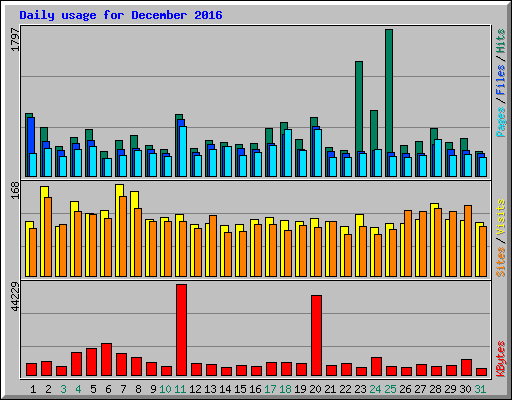512x400 pixels.
Task: Select the cyan Pages bar for day 18
Action: [x=288, y=153]
